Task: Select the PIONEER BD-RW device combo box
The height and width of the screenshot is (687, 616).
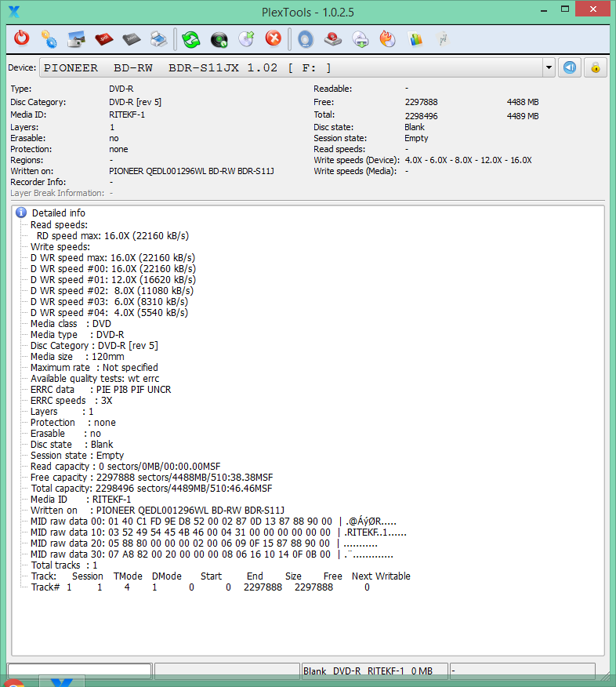Action: click(x=298, y=68)
